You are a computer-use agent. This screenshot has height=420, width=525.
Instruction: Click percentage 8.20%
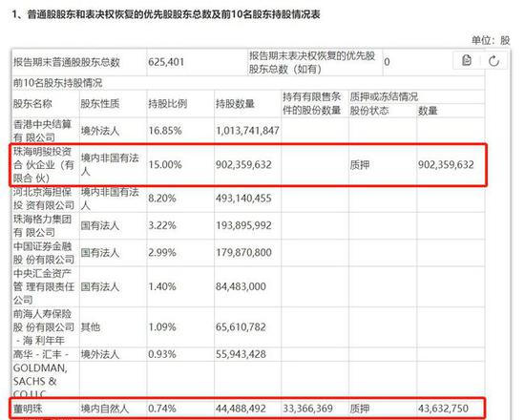click(162, 199)
